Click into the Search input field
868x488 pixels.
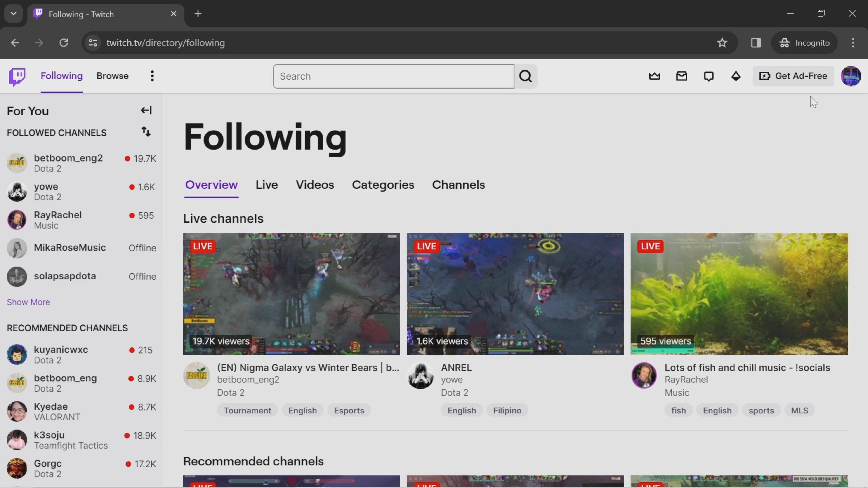click(x=393, y=76)
